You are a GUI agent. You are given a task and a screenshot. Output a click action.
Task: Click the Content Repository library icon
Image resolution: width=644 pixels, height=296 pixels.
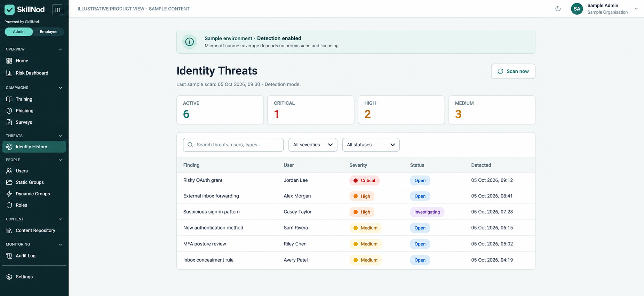9,231
